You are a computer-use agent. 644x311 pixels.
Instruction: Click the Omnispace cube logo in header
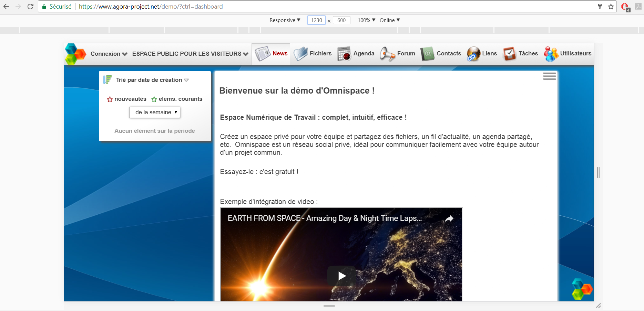tap(75, 54)
